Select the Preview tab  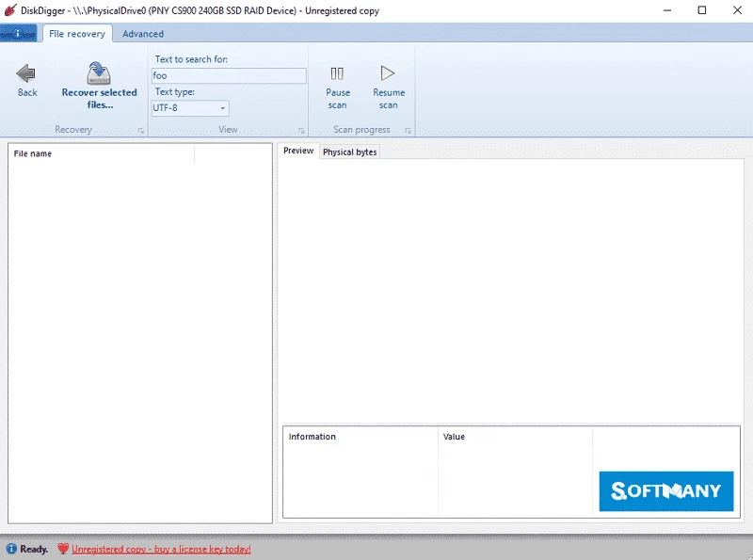click(x=298, y=151)
